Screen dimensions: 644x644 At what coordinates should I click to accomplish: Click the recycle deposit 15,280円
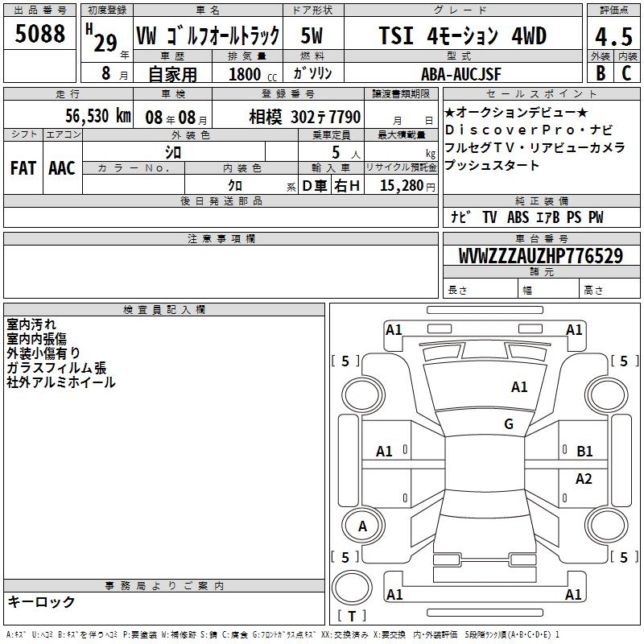pyautogui.click(x=407, y=186)
